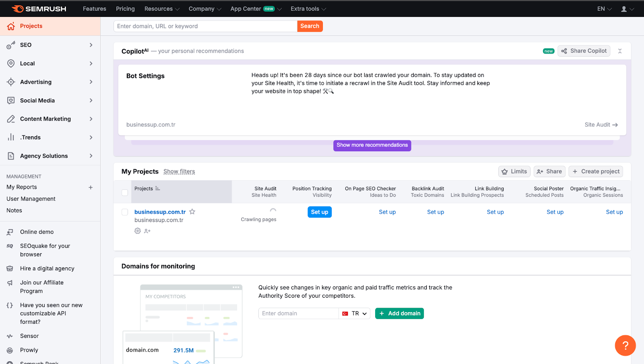Open the Company dropdown menu
This screenshot has width=644, height=364.
205,9
